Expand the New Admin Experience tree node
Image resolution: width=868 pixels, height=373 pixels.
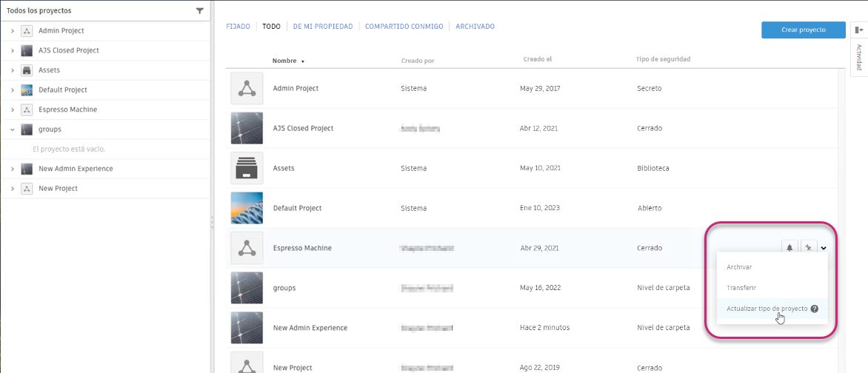(13, 169)
